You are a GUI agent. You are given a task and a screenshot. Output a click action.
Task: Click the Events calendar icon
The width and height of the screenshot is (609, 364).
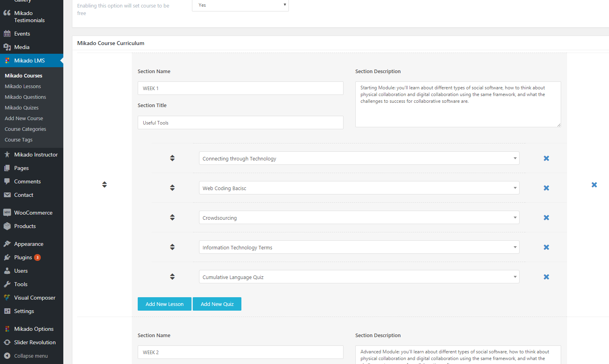point(7,34)
